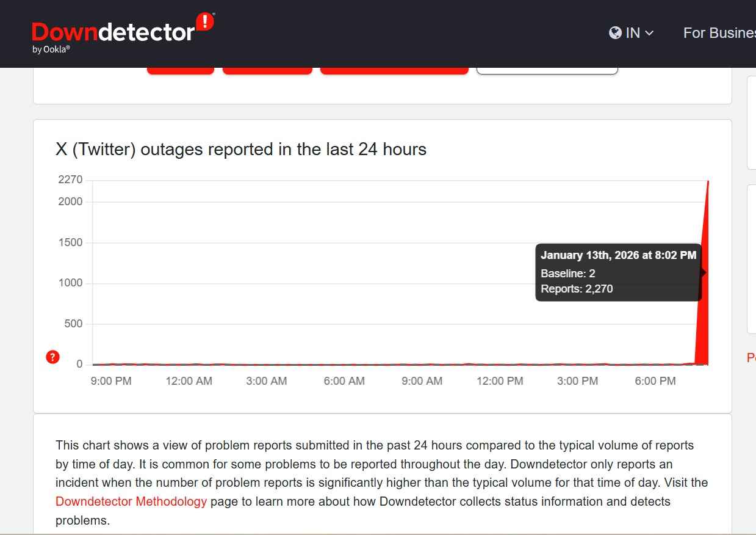The height and width of the screenshot is (535, 756).
Task: Expand the IN country dropdown chevron
Action: click(649, 33)
